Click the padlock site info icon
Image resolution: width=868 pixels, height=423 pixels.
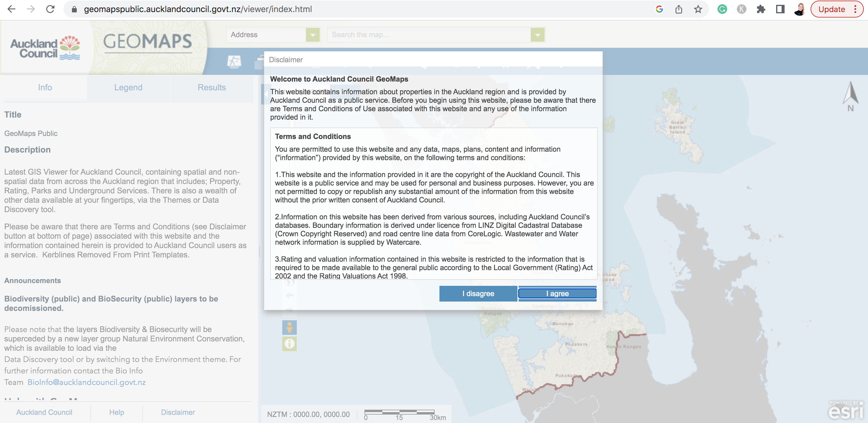(74, 9)
